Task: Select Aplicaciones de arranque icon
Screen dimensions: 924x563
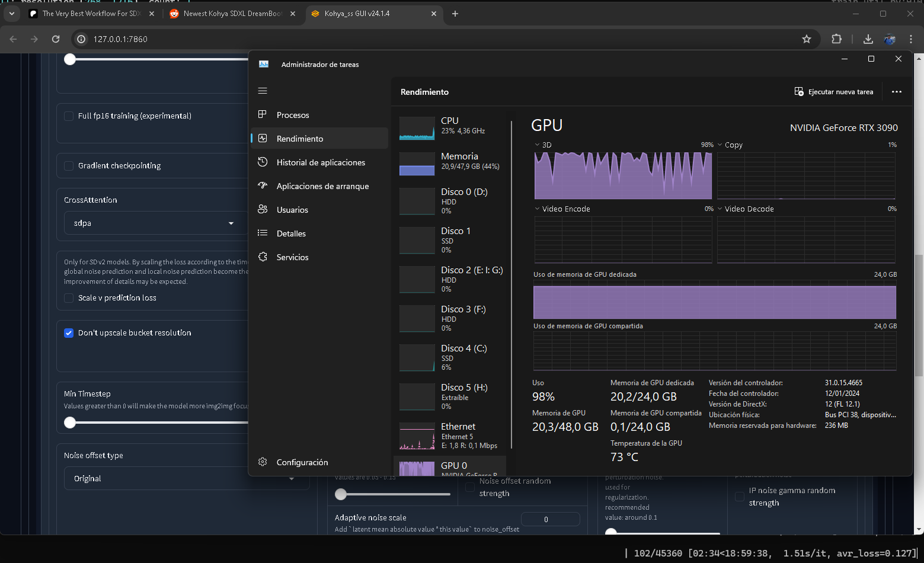Action: tap(263, 185)
